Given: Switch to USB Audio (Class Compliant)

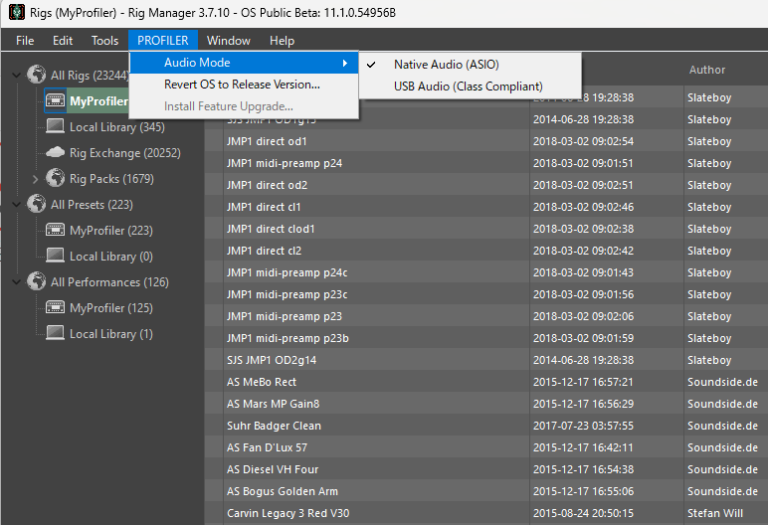Looking at the screenshot, I should 468,86.
